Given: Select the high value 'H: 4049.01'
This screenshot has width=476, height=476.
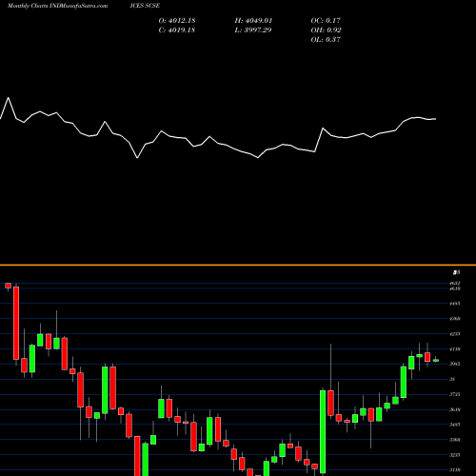Looking at the screenshot, I should (253, 21).
